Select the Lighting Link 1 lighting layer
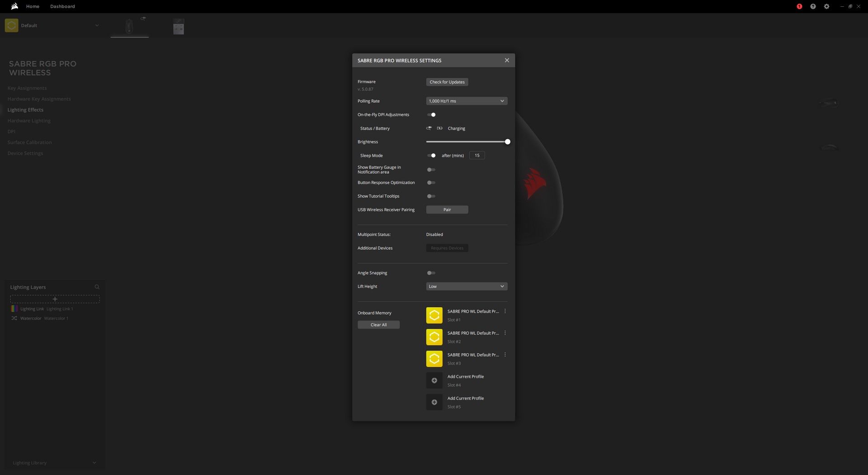Image resolution: width=868 pixels, height=475 pixels. pos(60,309)
